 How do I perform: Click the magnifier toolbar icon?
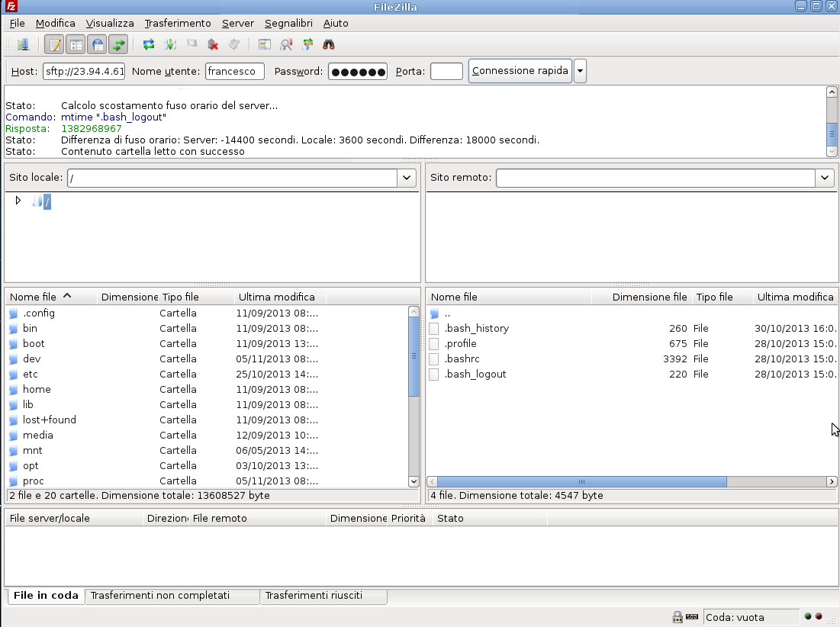(286, 44)
